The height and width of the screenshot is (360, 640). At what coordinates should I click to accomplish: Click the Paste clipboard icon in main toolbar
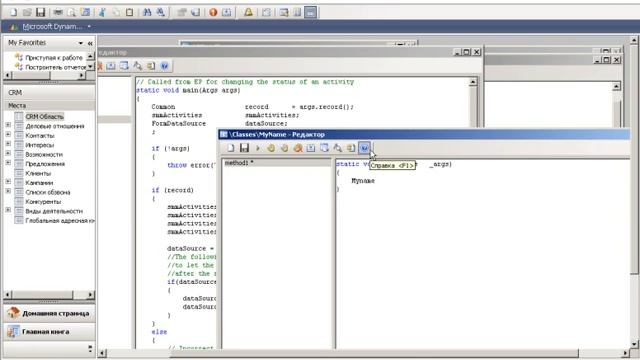(129, 12)
